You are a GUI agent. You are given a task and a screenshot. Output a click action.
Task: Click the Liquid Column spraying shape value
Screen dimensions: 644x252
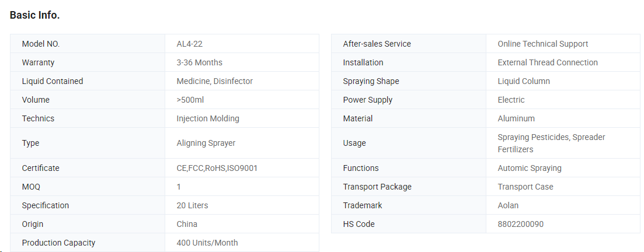[523, 81]
